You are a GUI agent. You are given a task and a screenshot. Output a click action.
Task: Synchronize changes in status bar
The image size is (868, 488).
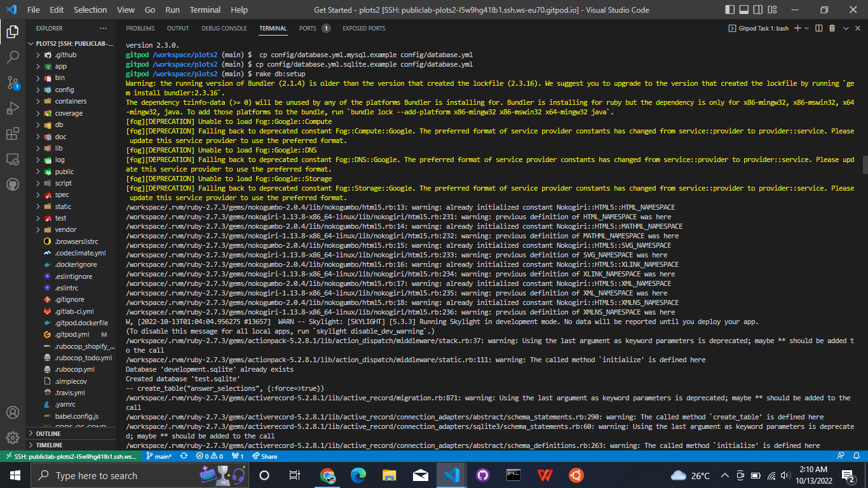[x=184, y=456]
